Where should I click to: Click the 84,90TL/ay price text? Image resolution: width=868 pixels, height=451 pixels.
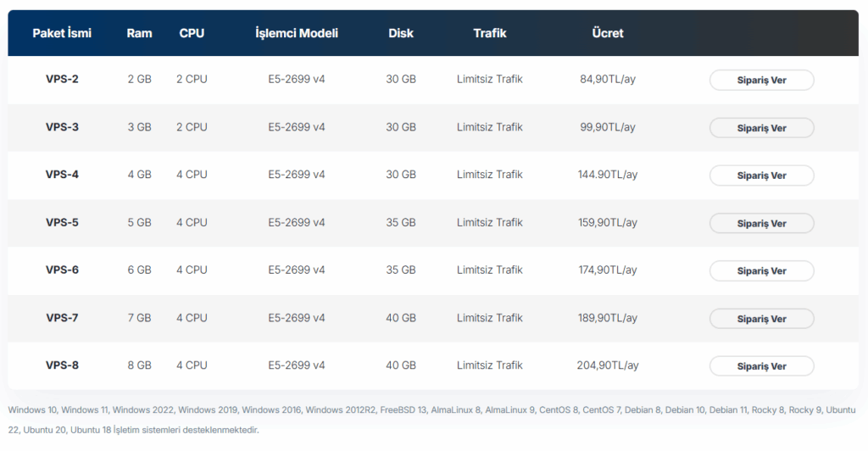(x=608, y=80)
